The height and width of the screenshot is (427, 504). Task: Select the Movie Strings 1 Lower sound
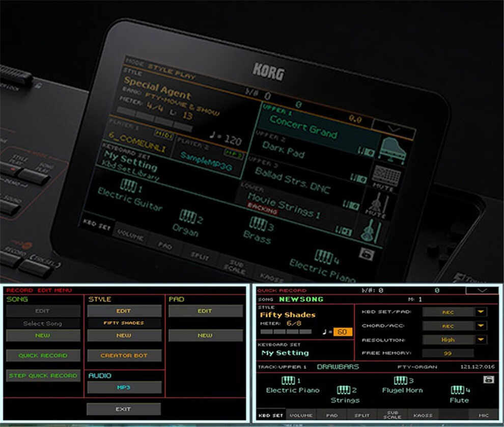point(284,205)
